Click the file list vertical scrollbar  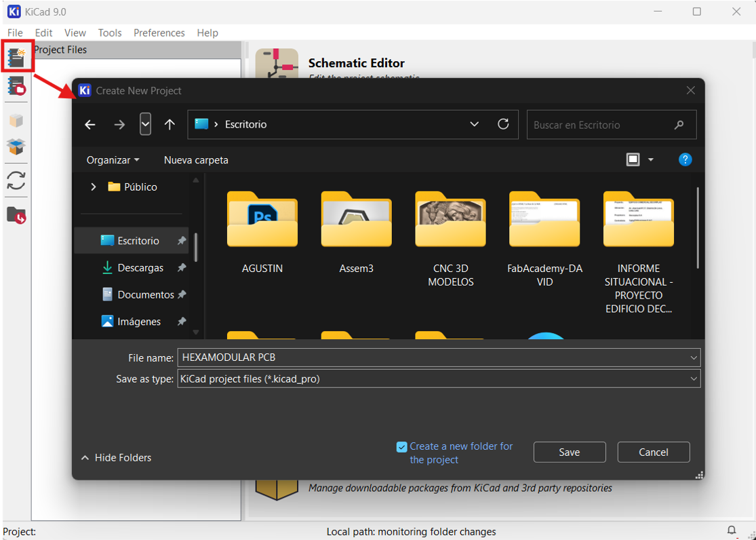click(x=698, y=228)
